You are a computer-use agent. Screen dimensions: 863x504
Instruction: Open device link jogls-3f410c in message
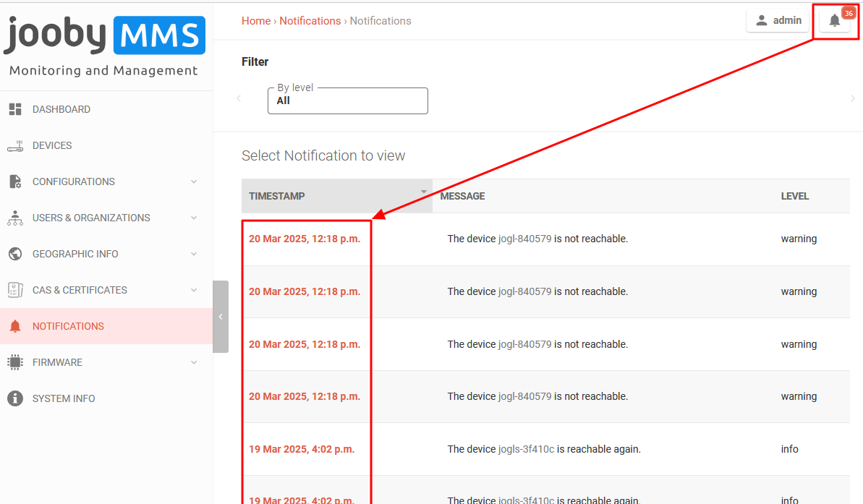526,449
